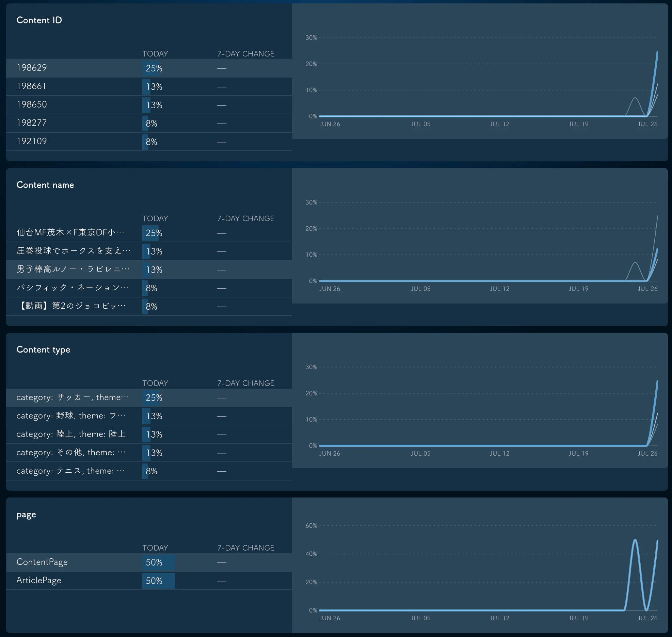Click the TODAY column header in page panel
This screenshot has width=672, height=637.
click(155, 548)
